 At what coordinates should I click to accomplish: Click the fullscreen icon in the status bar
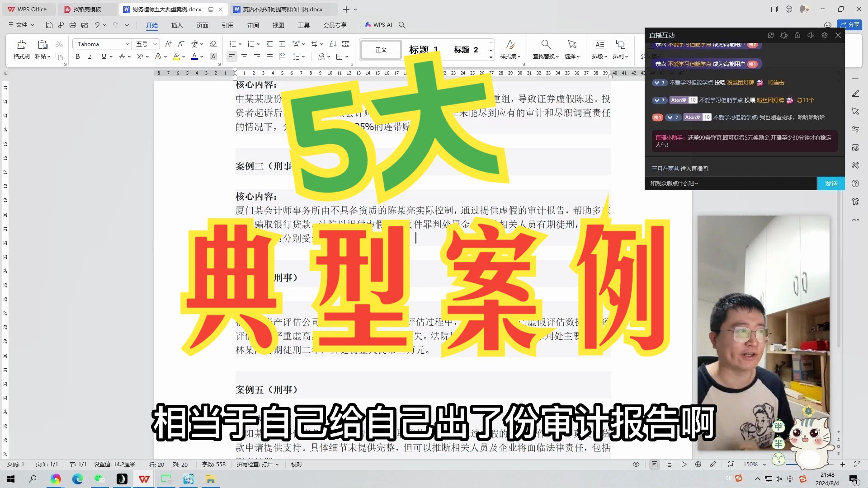tap(857, 465)
